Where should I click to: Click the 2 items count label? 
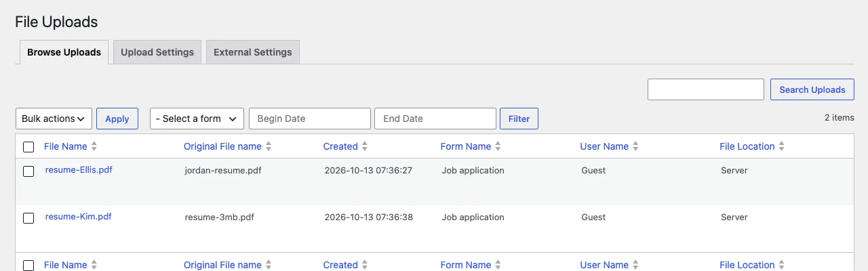[840, 118]
